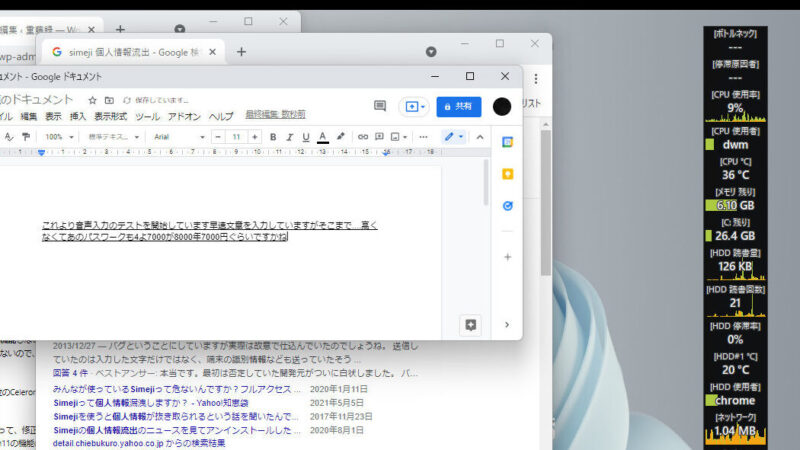Open the 標準テキスト paragraph style dropdown
800x450 pixels.
[x=113, y=137]
